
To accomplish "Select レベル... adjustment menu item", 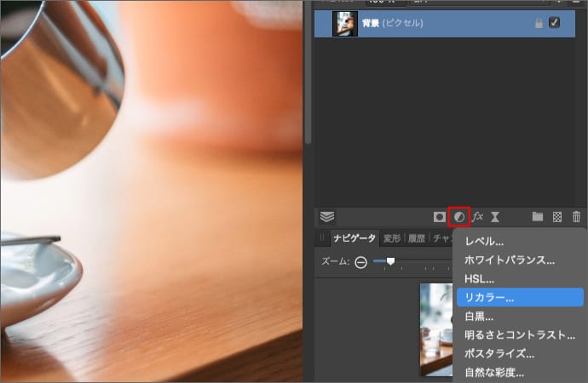I will tap(484, 243).
